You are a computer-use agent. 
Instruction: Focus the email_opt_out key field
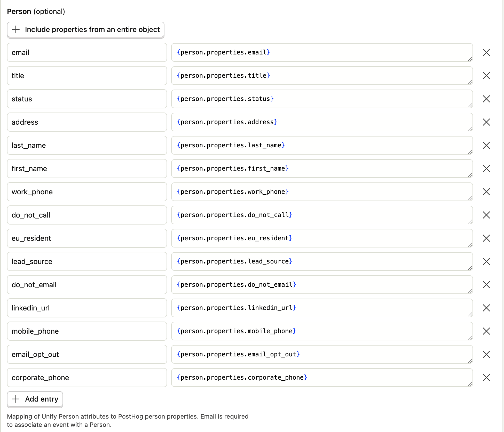(87, 354)
